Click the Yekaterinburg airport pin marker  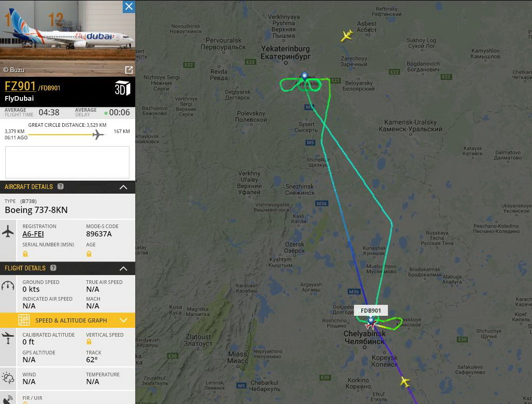coord(304,76)
